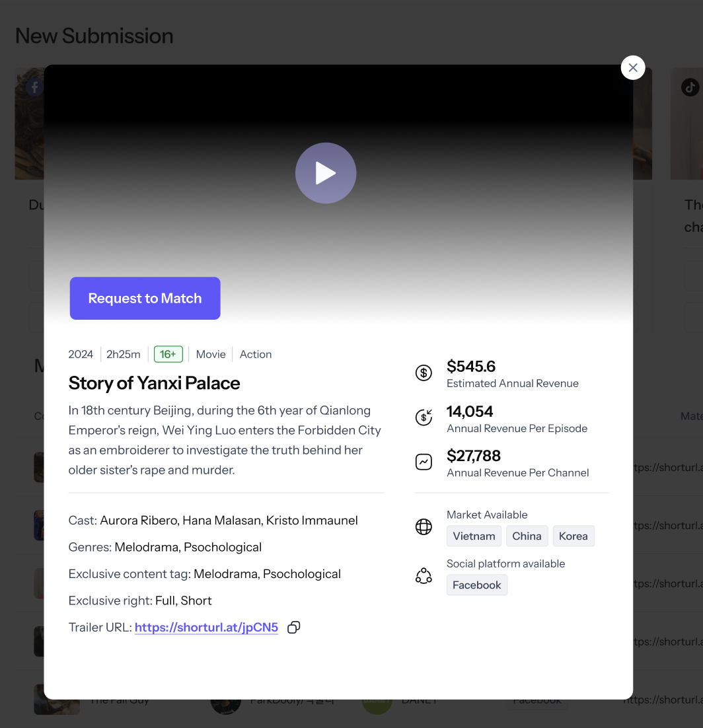
Task: Play the Story of Yanxi Palace trailer
Action: tap(326, 173)
